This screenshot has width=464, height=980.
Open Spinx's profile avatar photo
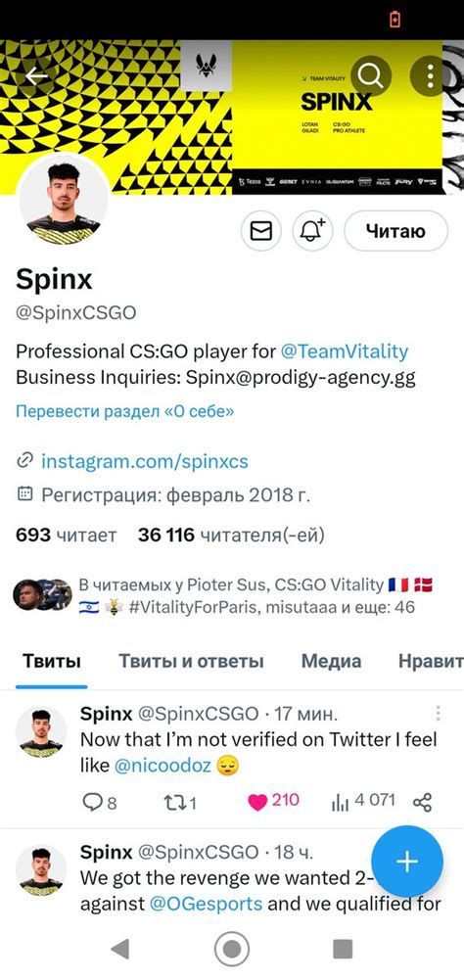(64, 200)
